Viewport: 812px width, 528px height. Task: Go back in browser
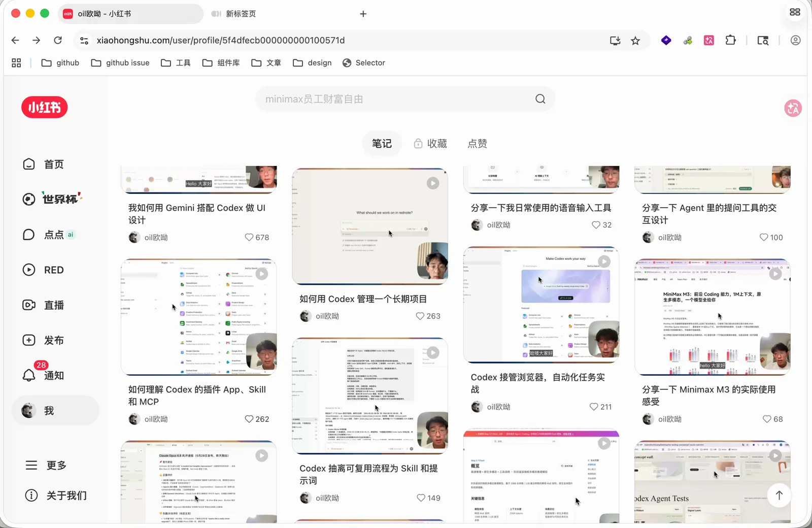15,40
